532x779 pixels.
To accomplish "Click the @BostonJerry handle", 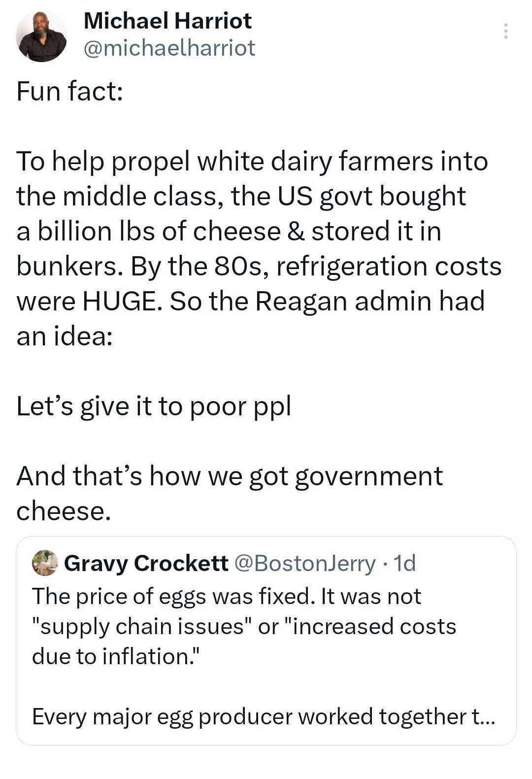I will click(305, 563).
